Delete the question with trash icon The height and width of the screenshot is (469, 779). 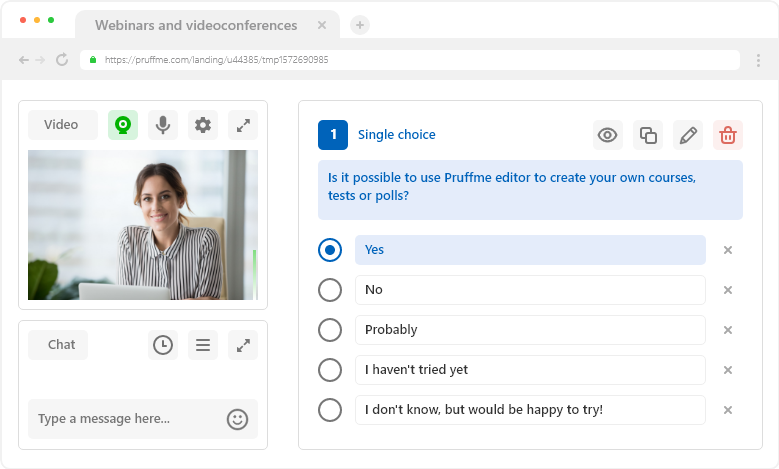click(x=728, y=135)
